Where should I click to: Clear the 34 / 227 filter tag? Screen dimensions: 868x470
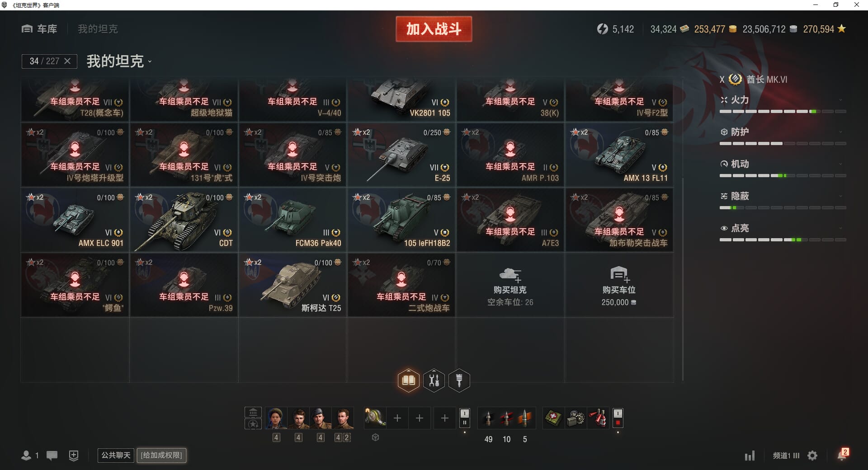tap(67, 61)
